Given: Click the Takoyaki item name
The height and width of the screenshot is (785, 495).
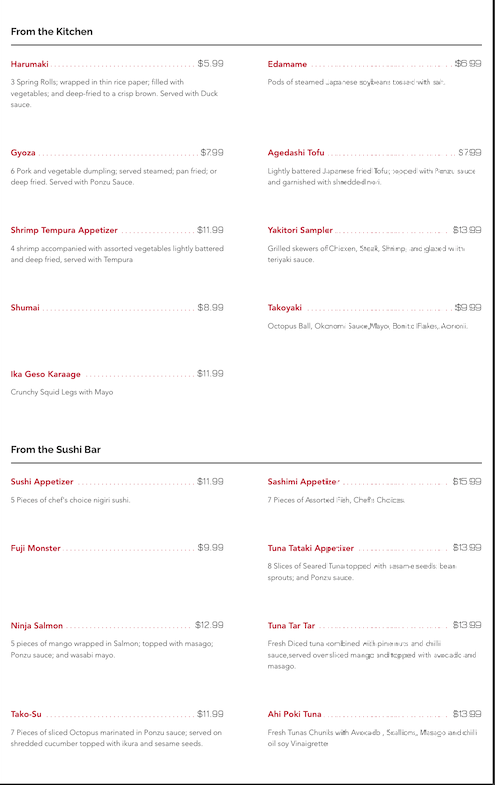Looking at the screenshot, I should coord(284,308).
